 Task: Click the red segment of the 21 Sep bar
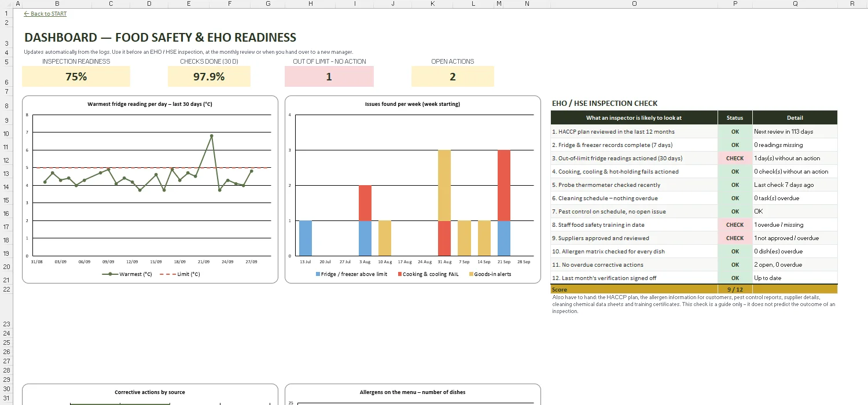point(504,185)
